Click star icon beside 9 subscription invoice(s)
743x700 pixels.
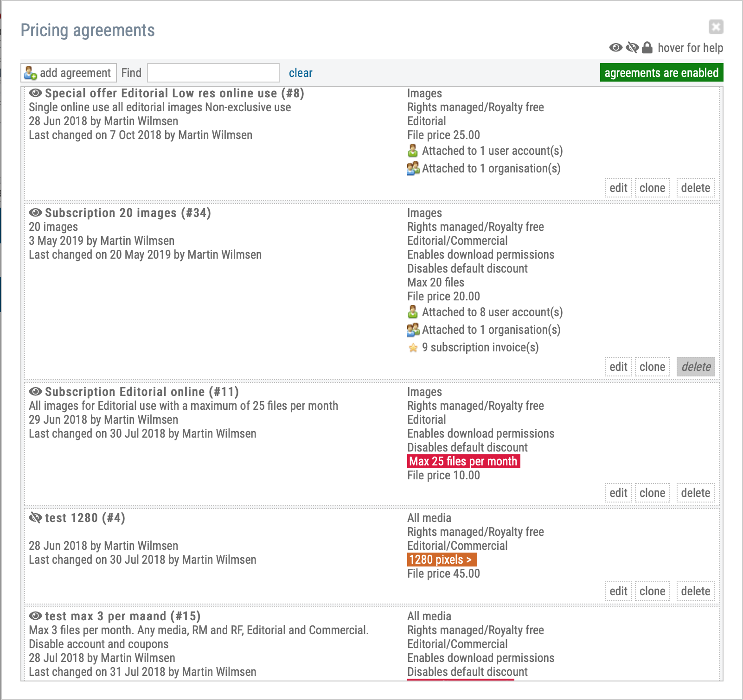[413, 348]
